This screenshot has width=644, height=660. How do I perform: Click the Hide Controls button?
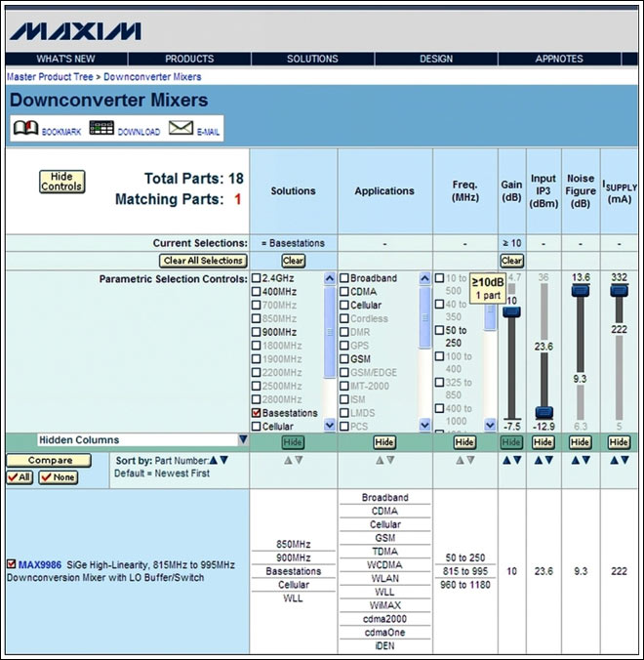point(62,182)
